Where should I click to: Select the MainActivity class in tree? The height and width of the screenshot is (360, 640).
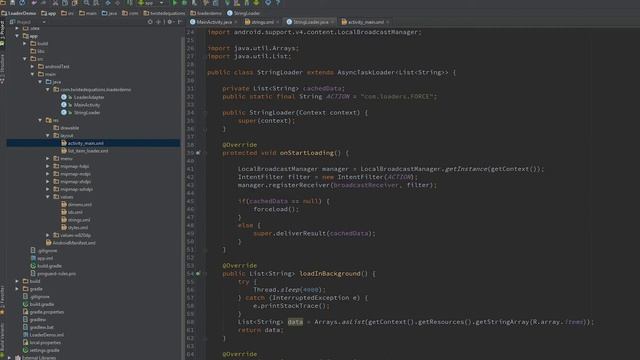pos(80,105)
